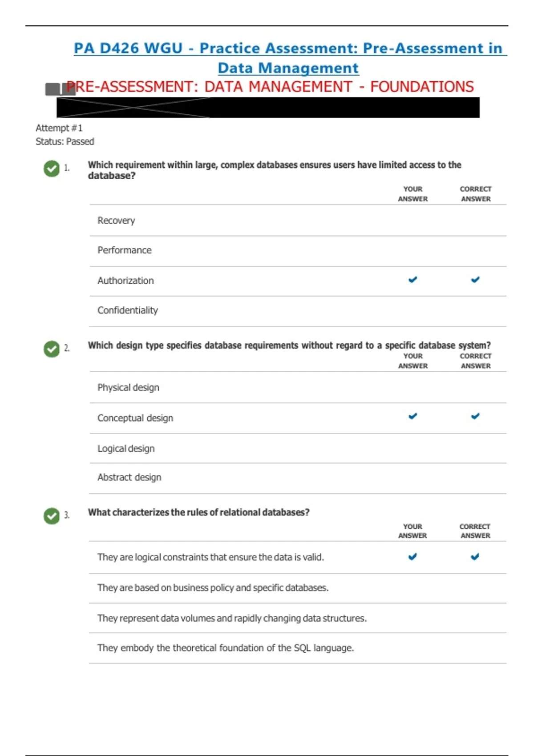This screenshot has height=756, width=534.
Task: Choose the Abstract design option
Action: tap(298, 478)
